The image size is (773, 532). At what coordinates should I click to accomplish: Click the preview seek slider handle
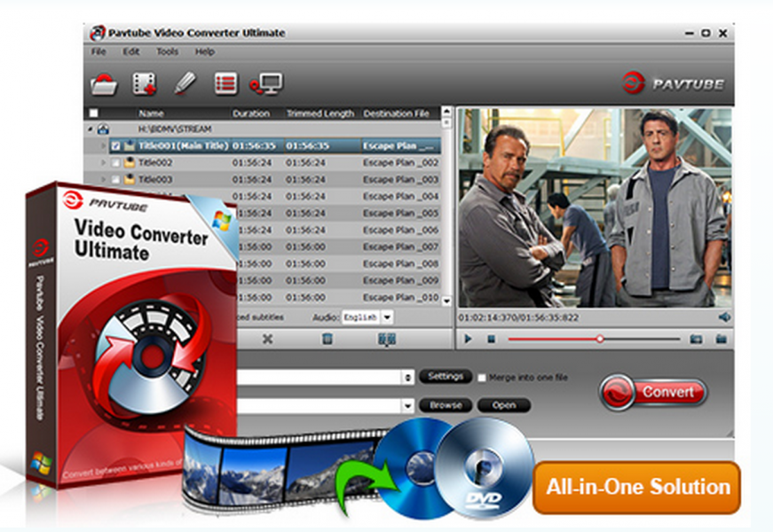click(600, 339)
